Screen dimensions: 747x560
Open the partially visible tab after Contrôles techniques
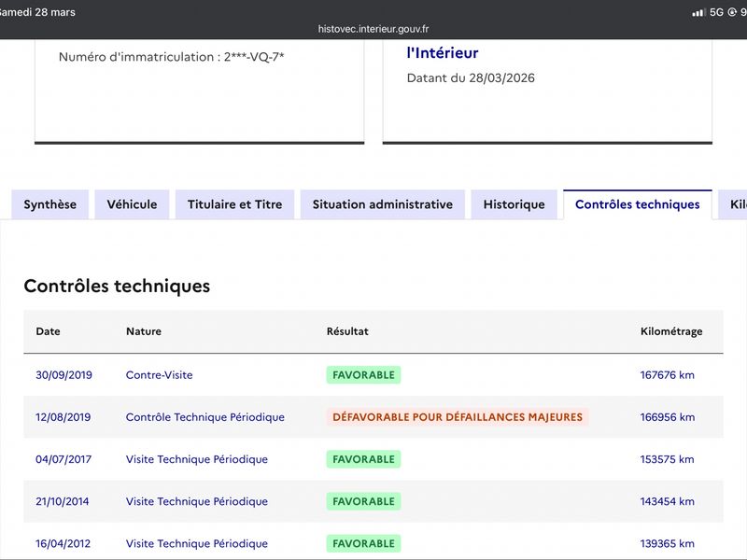click(736, 204)
